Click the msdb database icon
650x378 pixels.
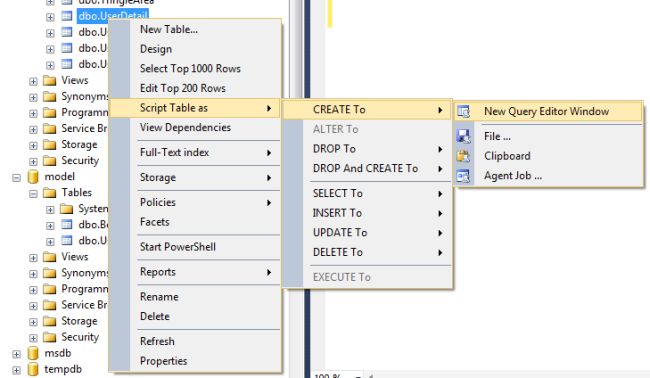click(33, 353)
